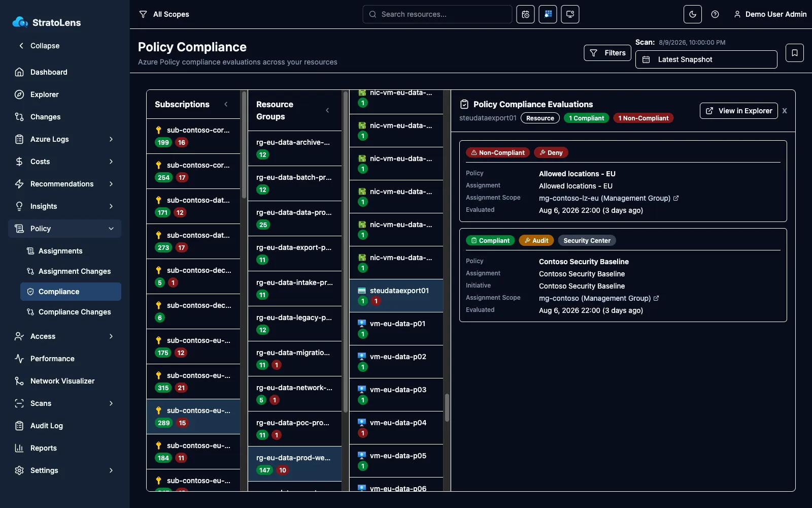This screenshot has height=508, width=812.
Task: Click the monitor icon in top bar
Action: pyautogui.click(x=570, y=14)
